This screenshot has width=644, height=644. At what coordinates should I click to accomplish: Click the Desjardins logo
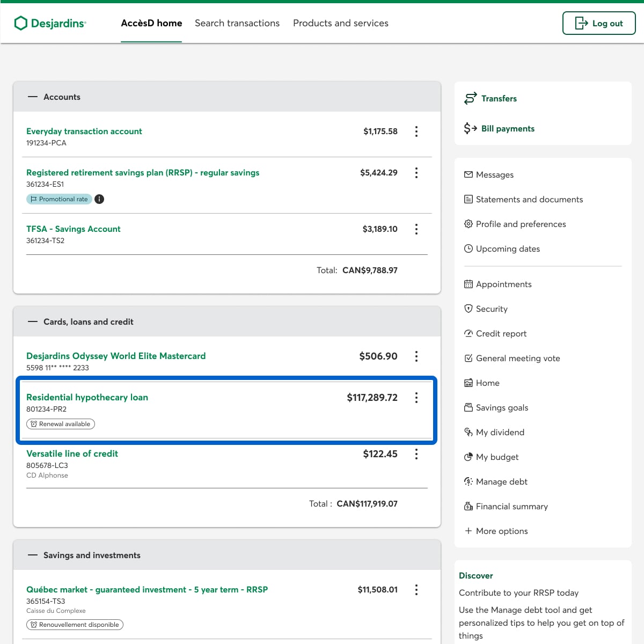tap(50, 23)
